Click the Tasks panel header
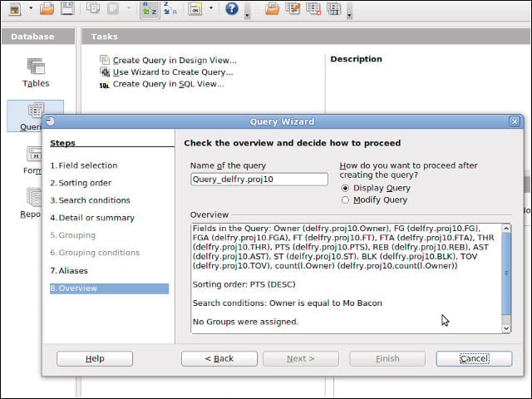 click(307, 37)
